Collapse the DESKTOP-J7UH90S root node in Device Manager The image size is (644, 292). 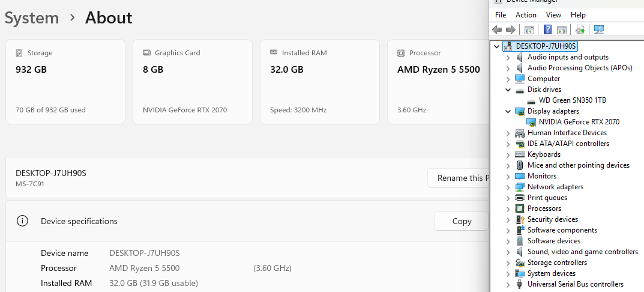[x=497, y=46]
